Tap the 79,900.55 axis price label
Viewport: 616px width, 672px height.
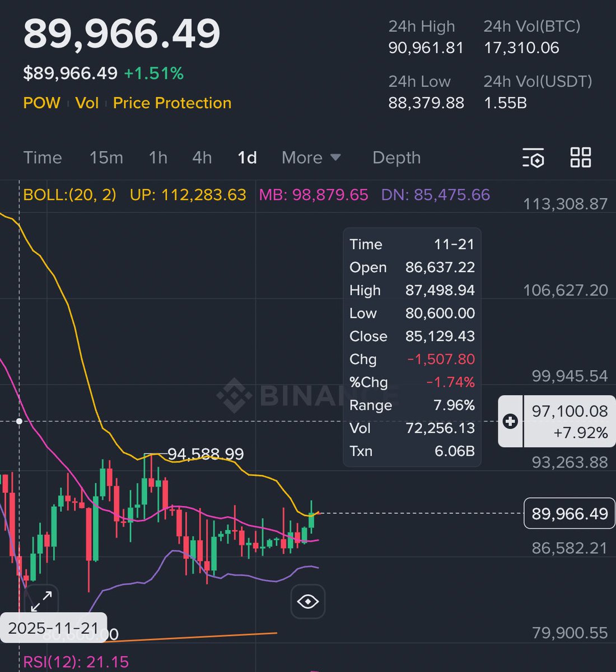coord(570,633)
